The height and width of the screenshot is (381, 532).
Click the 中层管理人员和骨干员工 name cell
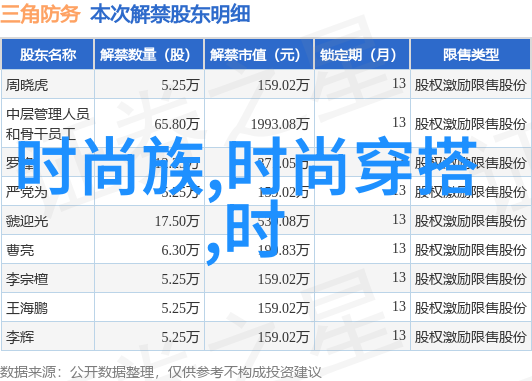pos(48,124)
